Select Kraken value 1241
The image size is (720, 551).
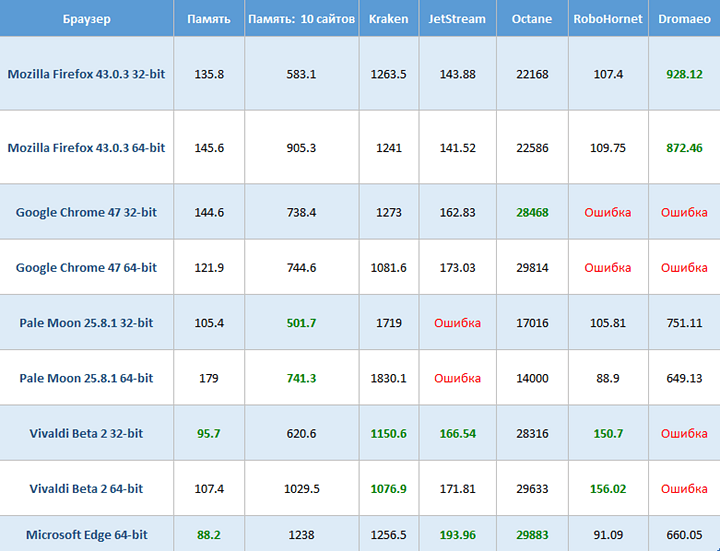point(388,148)
